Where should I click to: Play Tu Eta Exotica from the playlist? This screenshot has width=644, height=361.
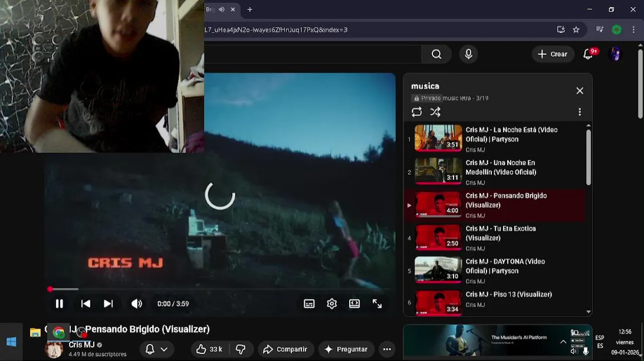pyautogui.click(x=495, y=238)
